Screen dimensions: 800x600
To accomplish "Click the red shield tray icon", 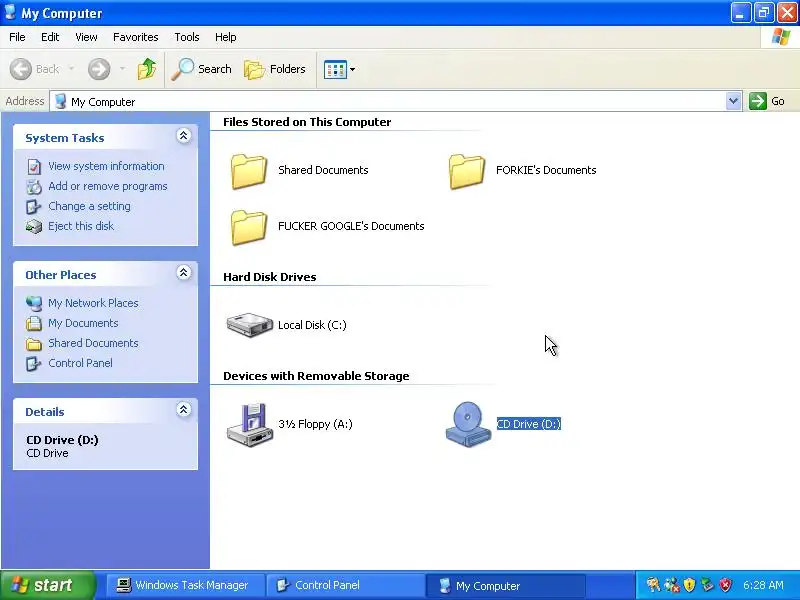I will click(x=726, y=585).
